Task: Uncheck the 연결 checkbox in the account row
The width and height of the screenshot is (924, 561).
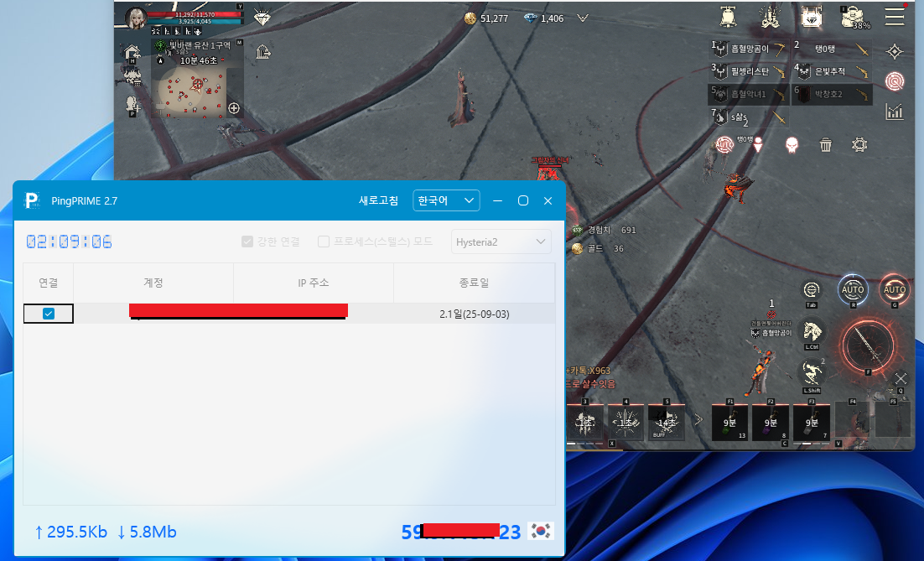Action: (49, 314)
